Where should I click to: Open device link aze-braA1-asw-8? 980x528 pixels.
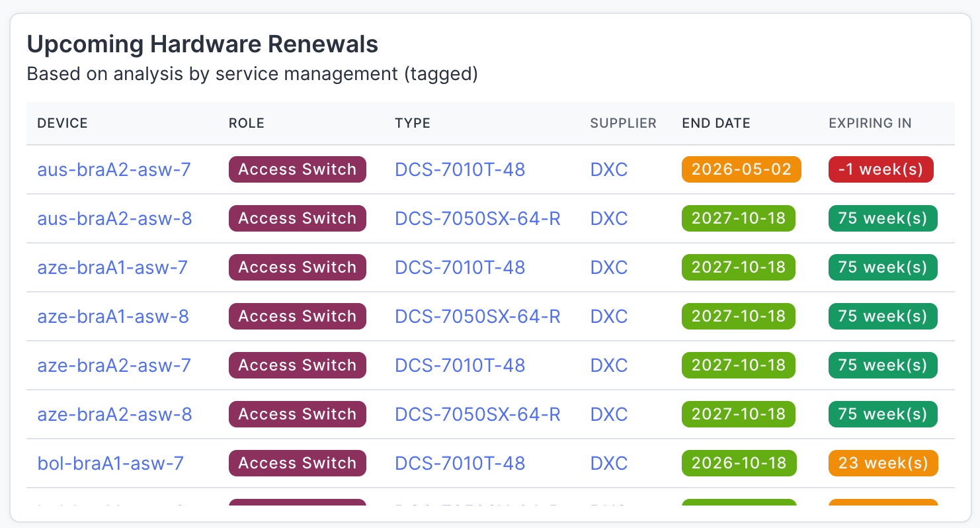tap(113, 316)
